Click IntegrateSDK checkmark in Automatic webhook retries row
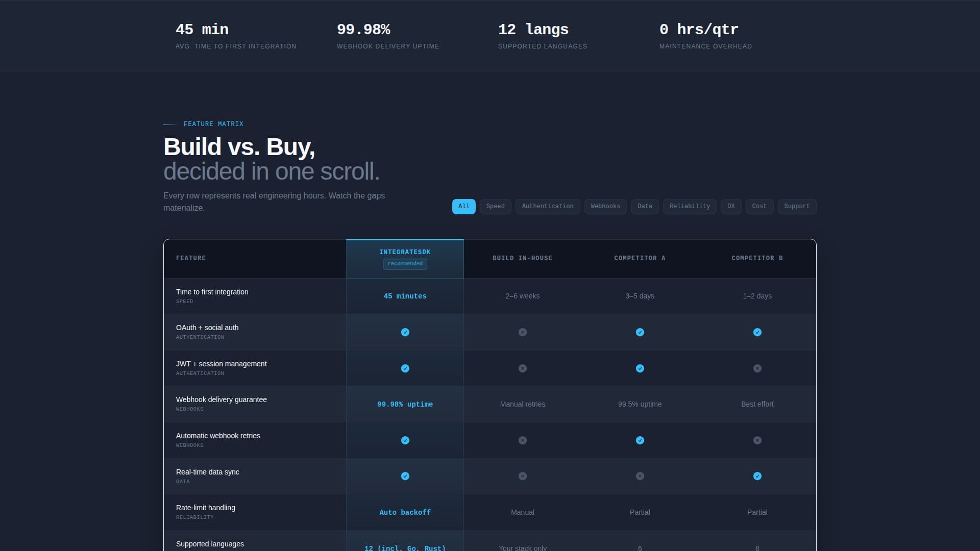The height and width of the screenshot is (551, 980). coord(405,440)
